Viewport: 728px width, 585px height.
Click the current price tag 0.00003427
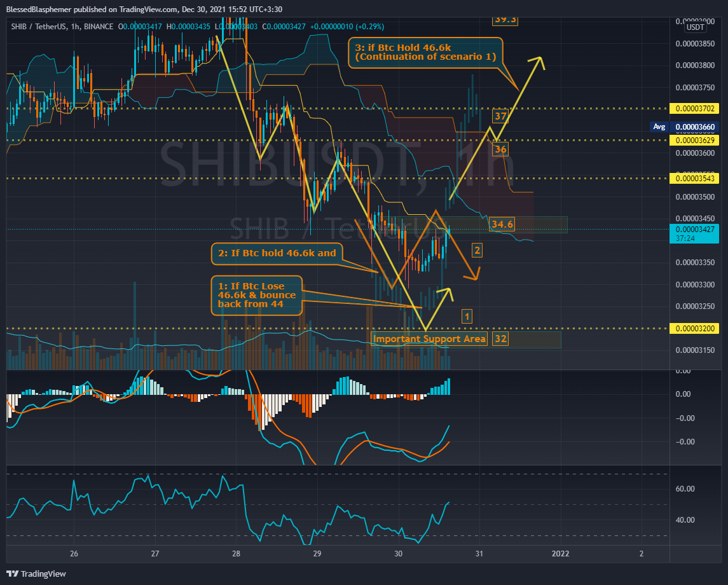[694, 230]
